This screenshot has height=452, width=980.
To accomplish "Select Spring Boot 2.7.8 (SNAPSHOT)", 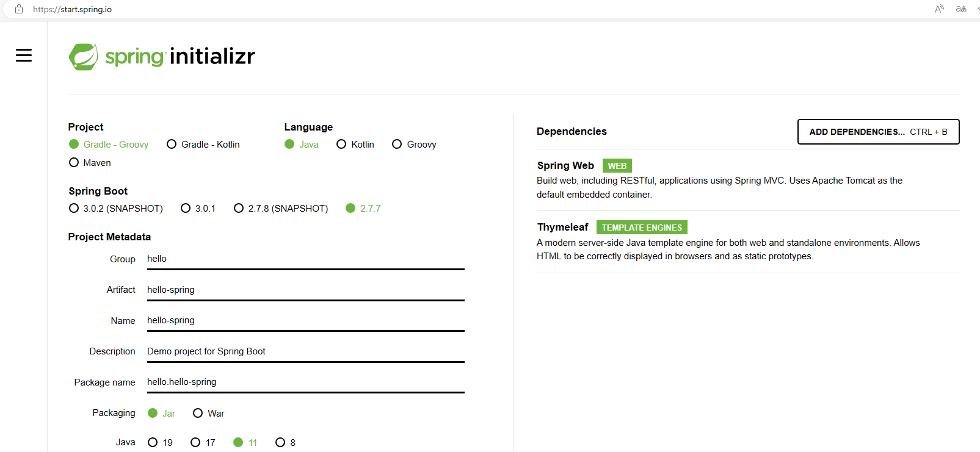I will point(281,209).
